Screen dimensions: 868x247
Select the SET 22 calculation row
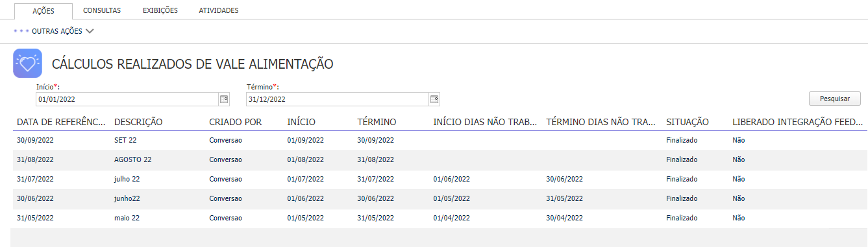tap(439, 140)
